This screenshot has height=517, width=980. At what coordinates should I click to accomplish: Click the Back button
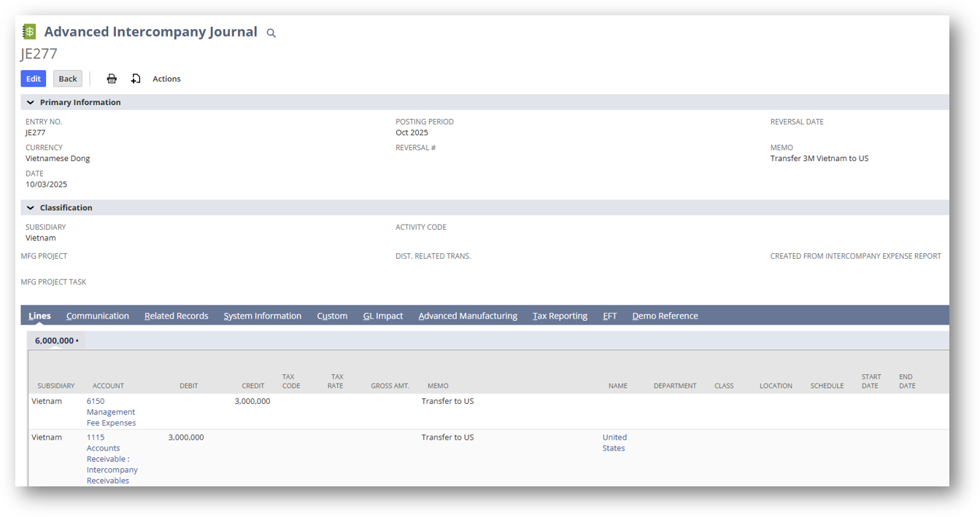[67, 78]
